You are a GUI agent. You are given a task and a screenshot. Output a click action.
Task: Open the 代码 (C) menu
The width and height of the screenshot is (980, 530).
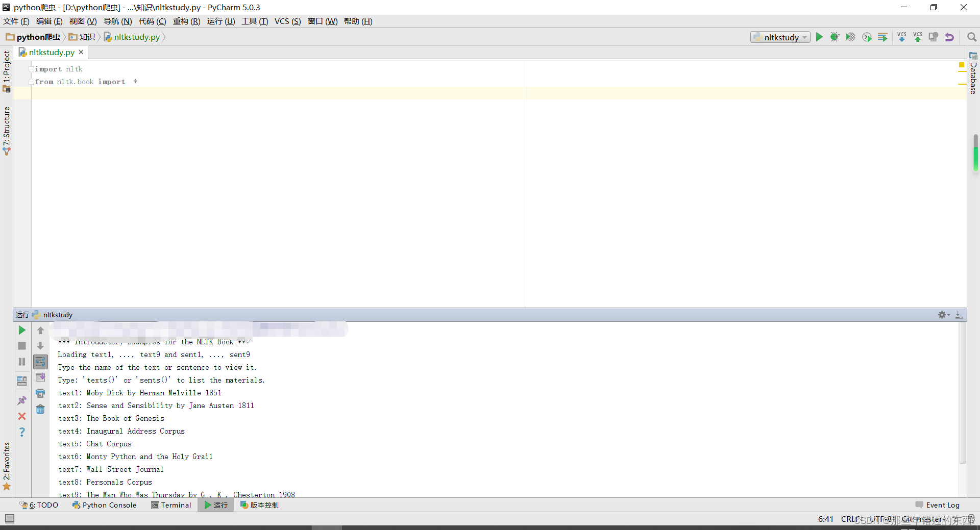pyautogui.click(x=152, y=21)
